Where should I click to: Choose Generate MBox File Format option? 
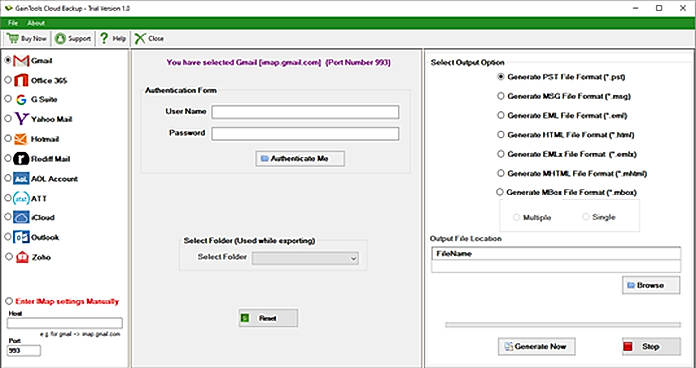pos(500,192)
